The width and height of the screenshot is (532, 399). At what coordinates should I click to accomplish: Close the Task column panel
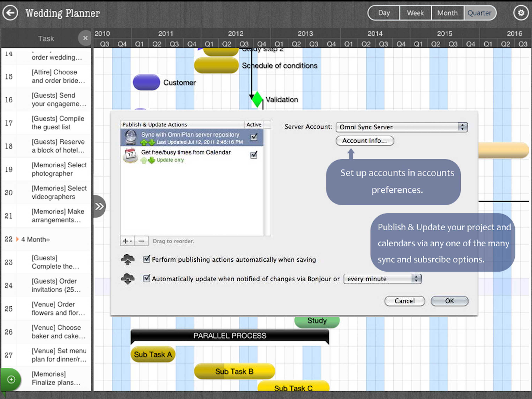point(85,38)
